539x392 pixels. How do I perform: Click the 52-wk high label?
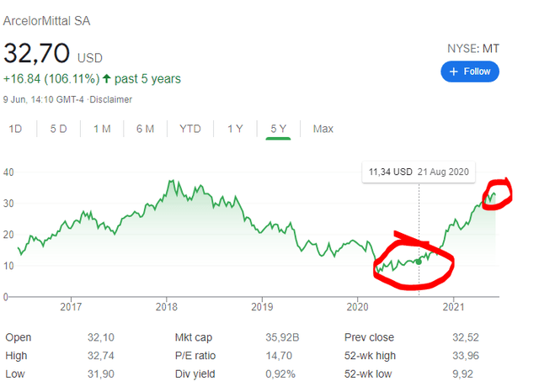coord(370,355)
